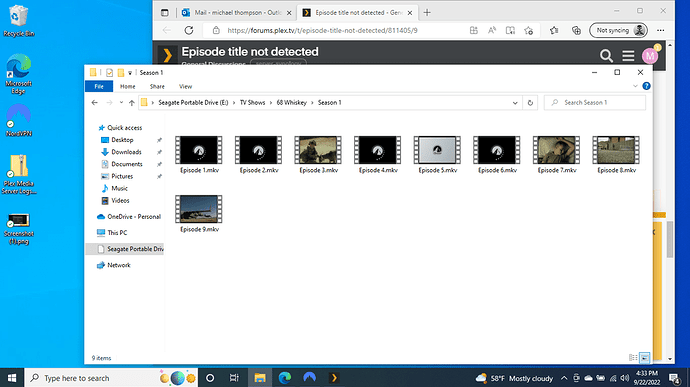The height and width of the screenshot is (387, 690).
Task: Close the Mail Outlook browser tab
Action: click(289, 13)
